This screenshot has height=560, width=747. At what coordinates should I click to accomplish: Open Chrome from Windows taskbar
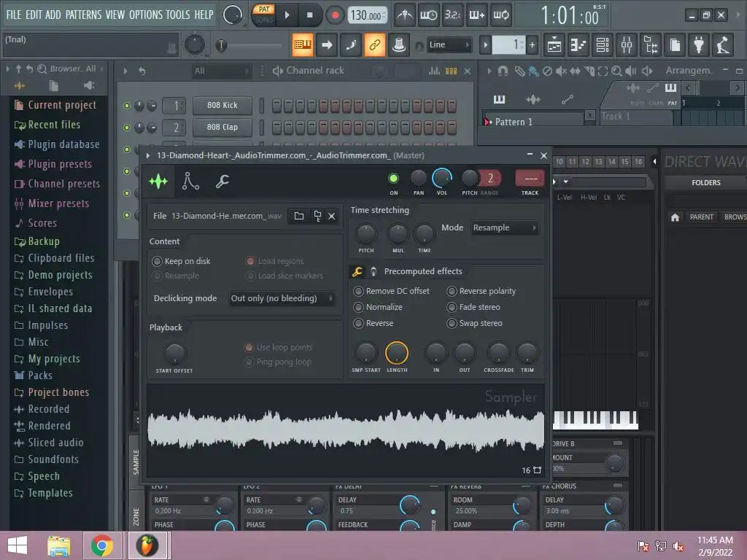tap(102, 545)
